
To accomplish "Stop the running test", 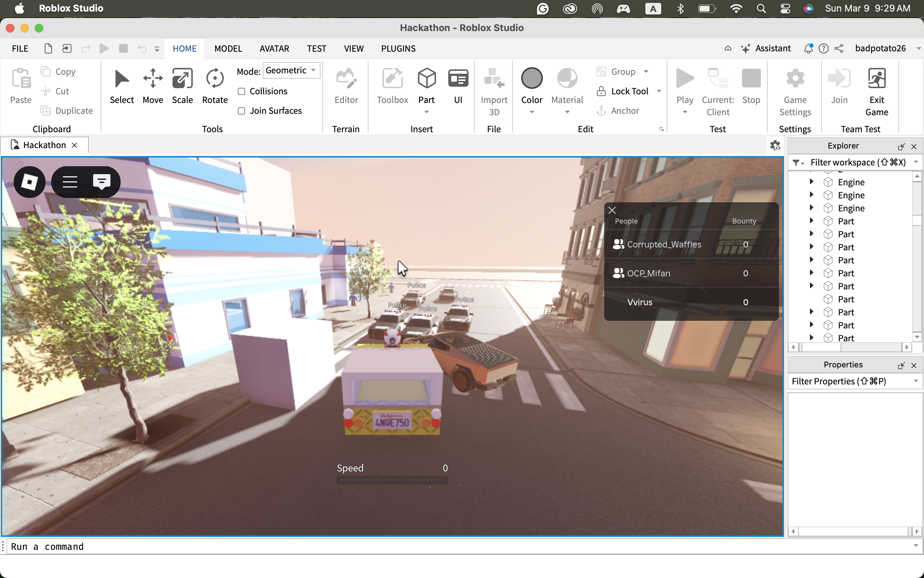I will point(751,86).
